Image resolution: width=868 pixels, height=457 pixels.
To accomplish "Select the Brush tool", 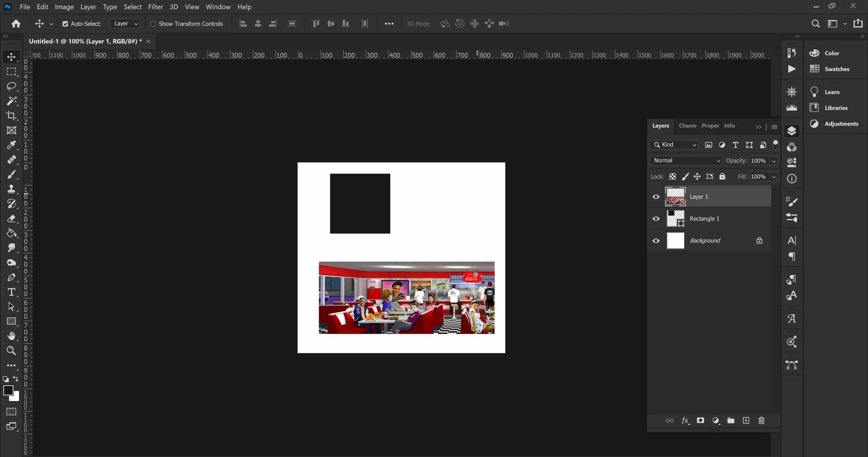I will [x=12, y=174].
